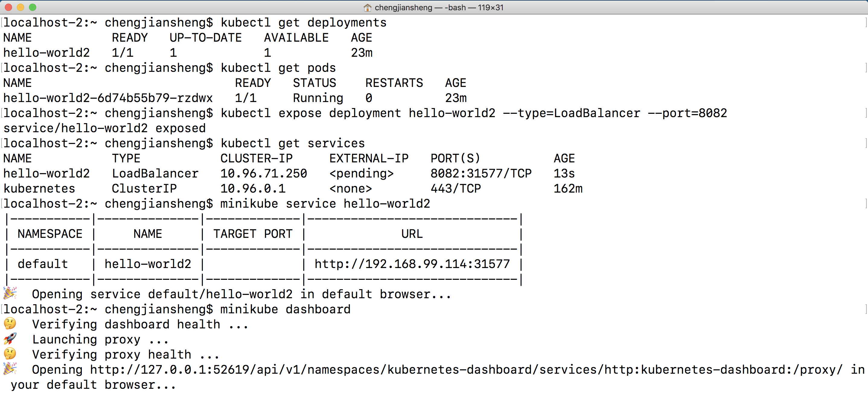Click the thinking face beside Verifying dashboard health
Screen dimensions: 868x393
pyautogui.click(x=10, y=324)
